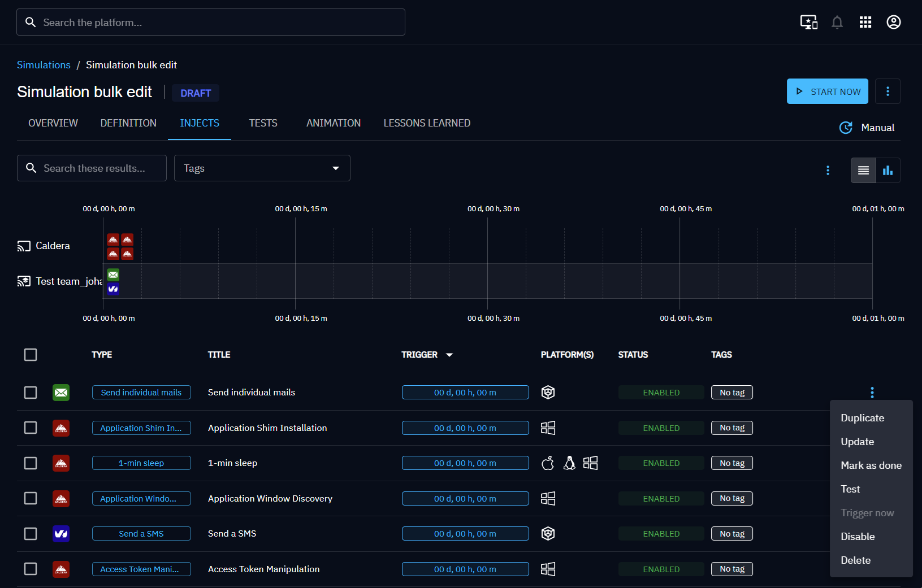This screenshot has height=588, width=922.
Task: Select the 1-min sleep row checkbox
Action: click(31, 463)
